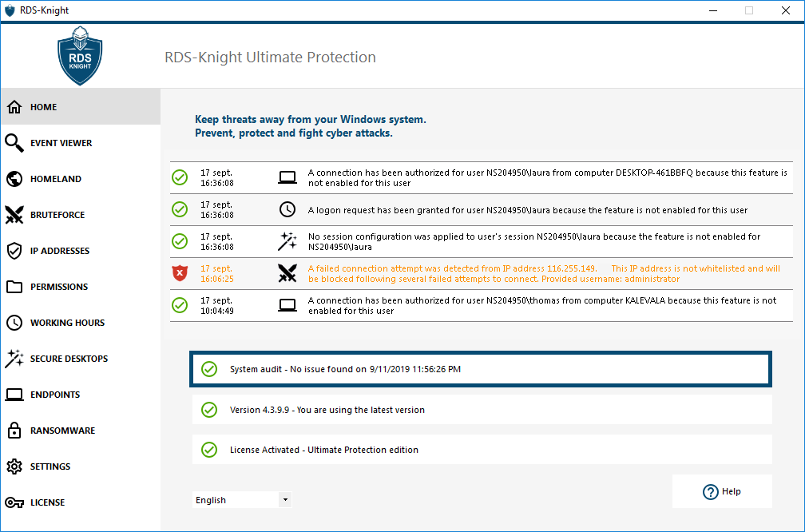Open the LICENSE section
Viewport: 805px width, 532px height.
81,502
